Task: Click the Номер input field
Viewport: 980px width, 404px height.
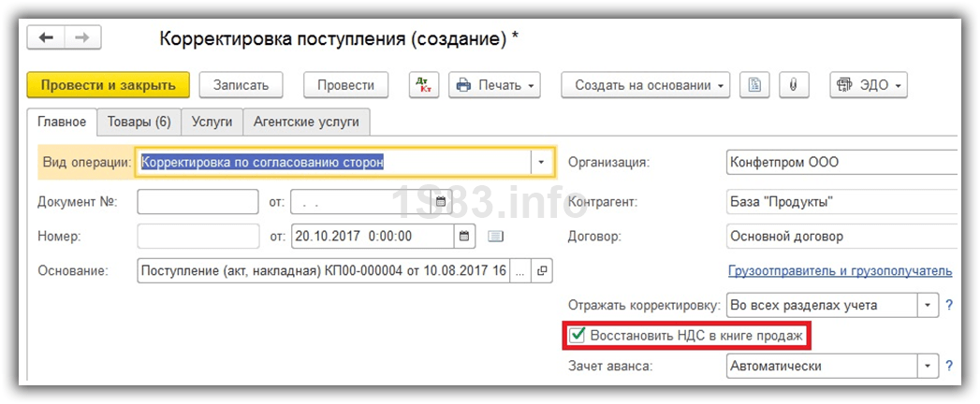Action: point(197,236)
